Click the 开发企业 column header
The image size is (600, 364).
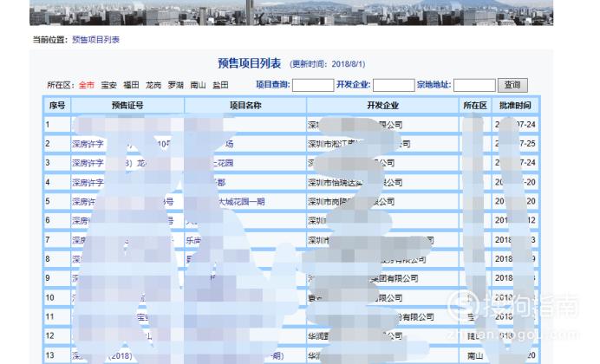(x=382, y=105)
